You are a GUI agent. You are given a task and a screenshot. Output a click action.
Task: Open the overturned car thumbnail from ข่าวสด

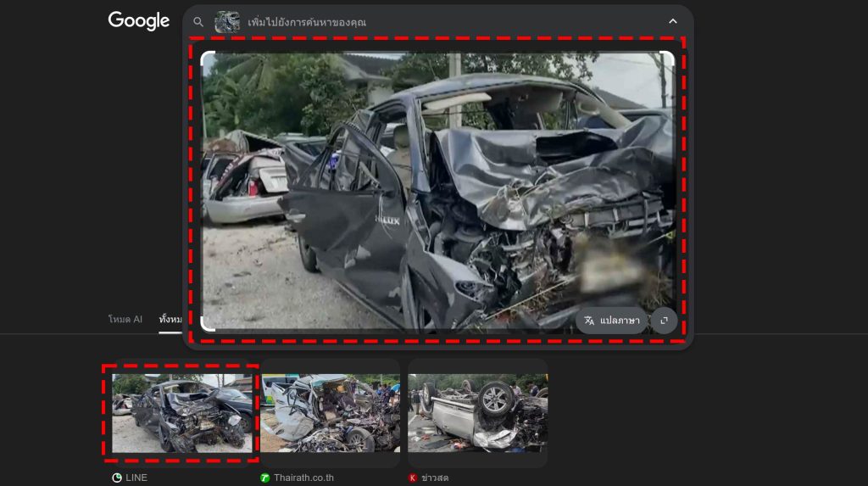(x=477, y=413)
